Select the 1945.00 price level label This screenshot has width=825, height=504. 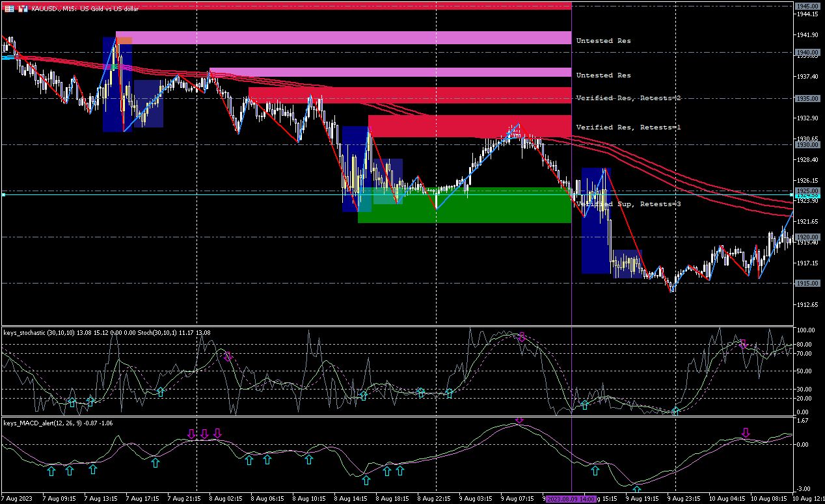point(807,6)
